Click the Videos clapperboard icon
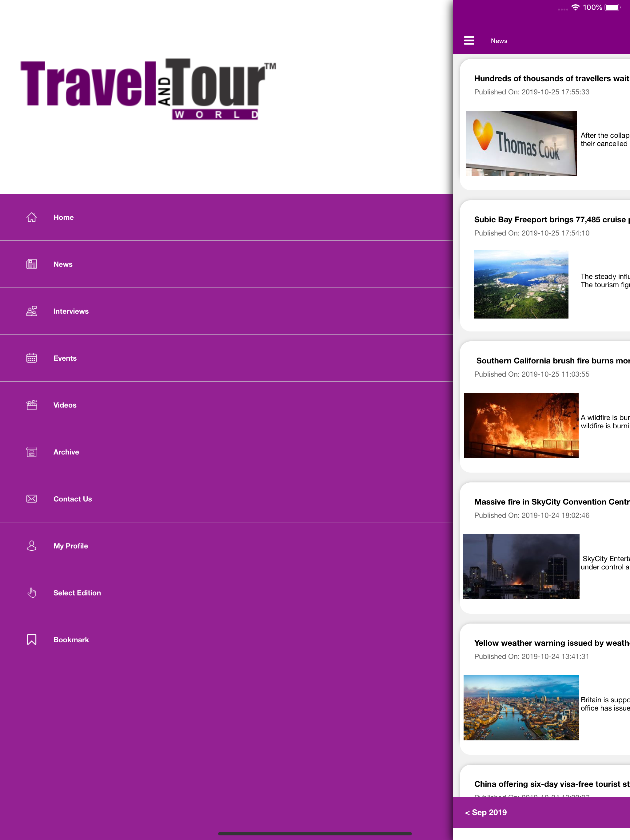 pos(32,405)
